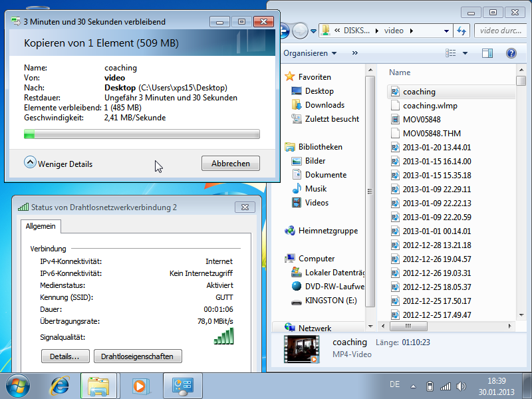The image size is (532, 399).
Task: Click the green copy progress bar
Action: pyautogui.click(x=142, y=134)
